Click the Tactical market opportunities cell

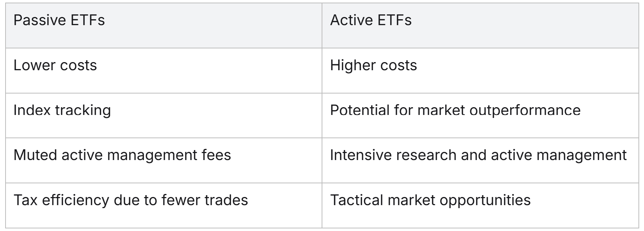tap(430, 200)
